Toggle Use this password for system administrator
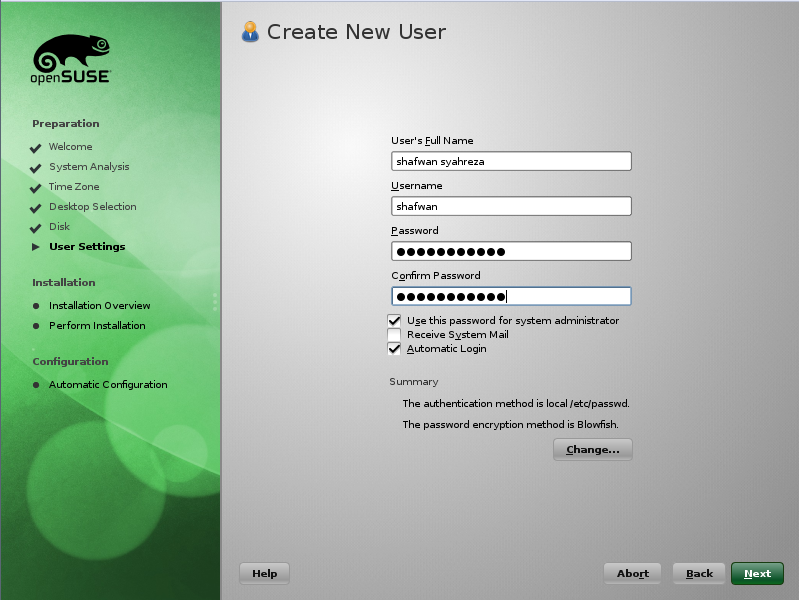The width and height of the screenshot is (799, 600). [394, 321]
